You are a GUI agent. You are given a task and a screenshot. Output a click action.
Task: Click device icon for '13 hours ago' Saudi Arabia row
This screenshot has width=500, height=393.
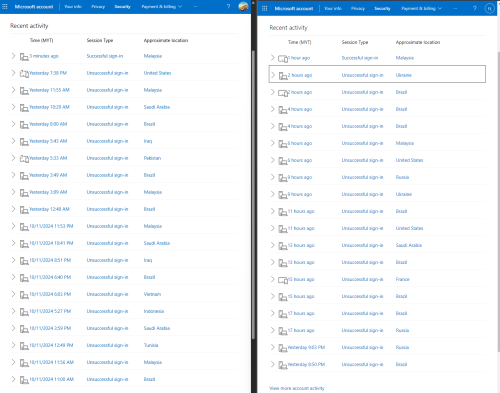point(283,246)
